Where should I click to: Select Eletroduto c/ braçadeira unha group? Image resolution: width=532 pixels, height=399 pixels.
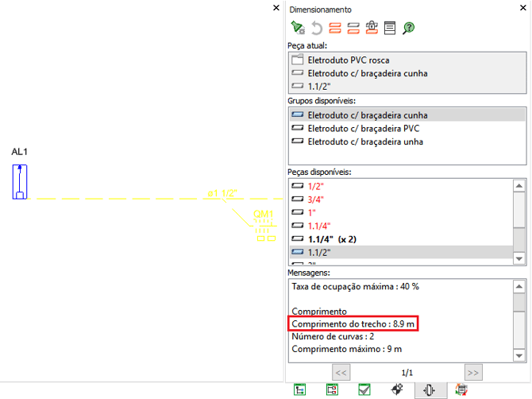pyautogui.click(x=365, y=141)
